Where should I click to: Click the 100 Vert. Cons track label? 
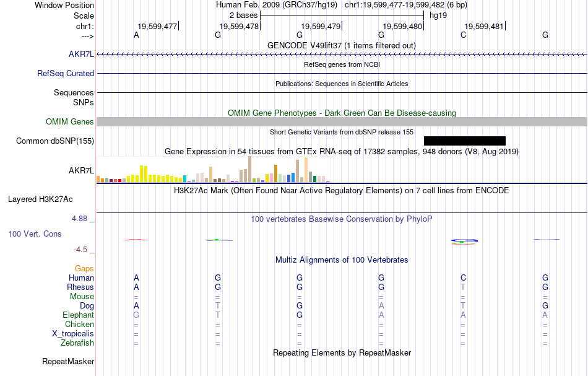point(35,234)
